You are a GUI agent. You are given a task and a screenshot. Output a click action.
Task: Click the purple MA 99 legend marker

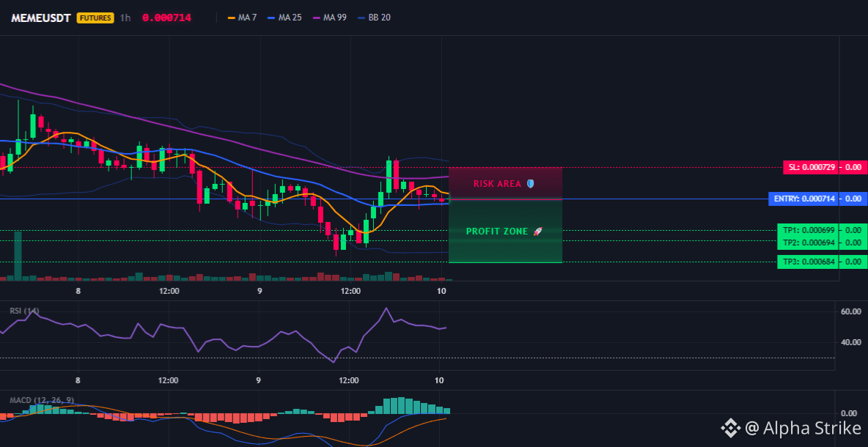[317, 18]
